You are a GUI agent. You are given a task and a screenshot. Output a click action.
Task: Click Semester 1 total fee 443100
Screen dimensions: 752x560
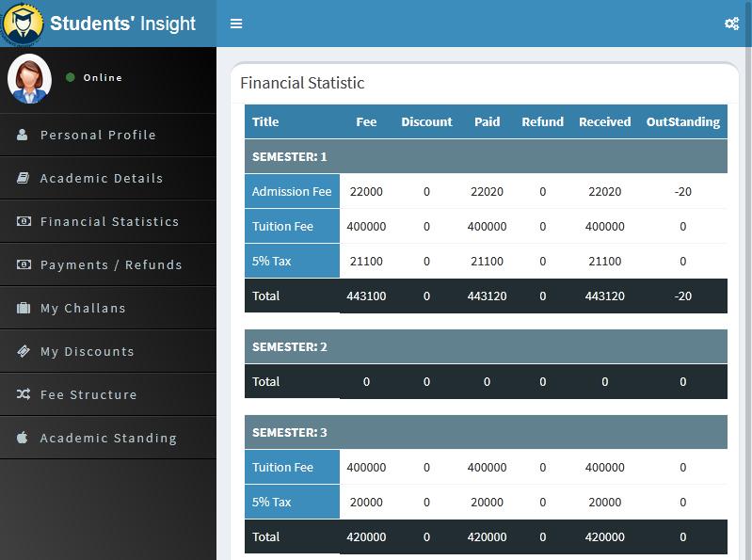point(366,296)
